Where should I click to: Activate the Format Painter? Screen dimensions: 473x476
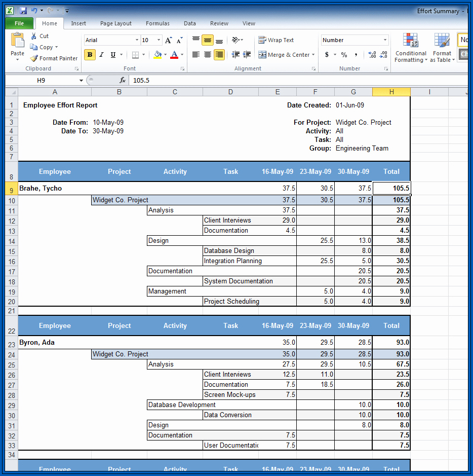coord(54,58)
